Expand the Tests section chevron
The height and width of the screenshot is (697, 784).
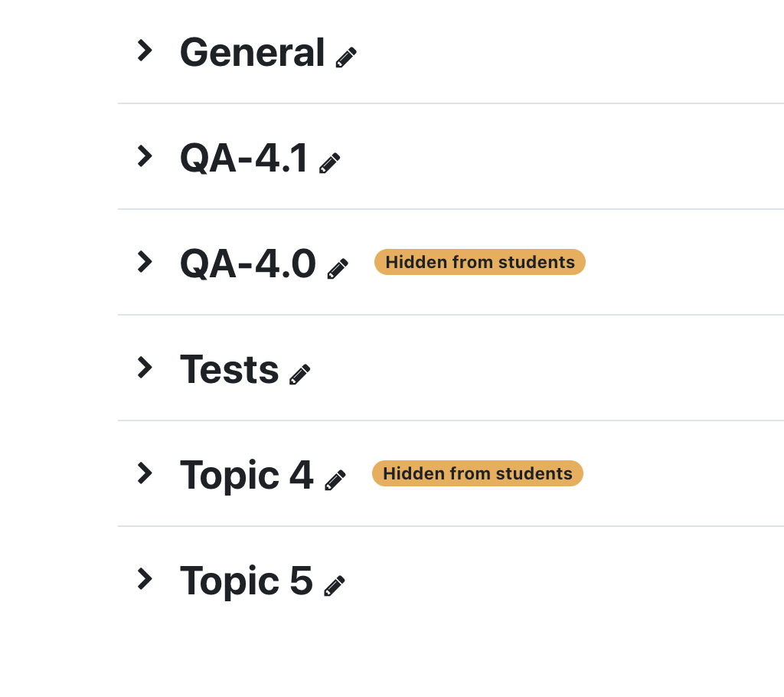point(145,367)
